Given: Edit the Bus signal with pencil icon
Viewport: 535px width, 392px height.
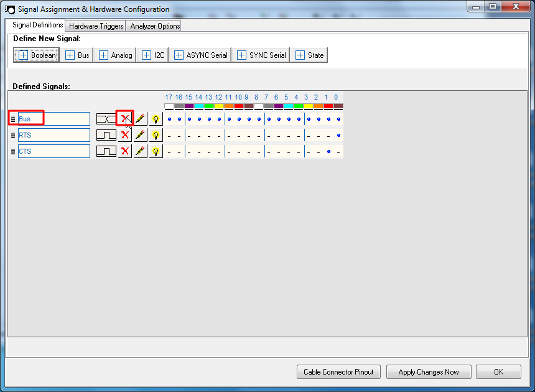Looking at the screenshot, I should tap(140, 119).
